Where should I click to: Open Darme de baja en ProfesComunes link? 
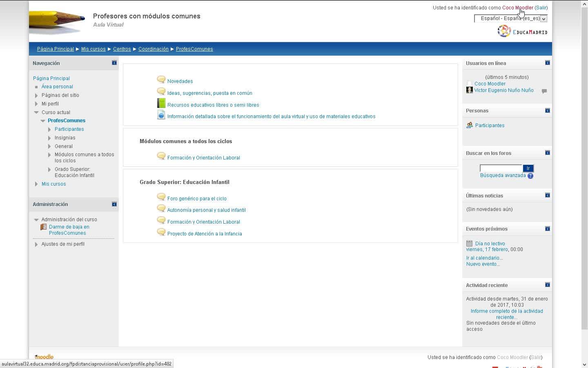pos(69,230)
